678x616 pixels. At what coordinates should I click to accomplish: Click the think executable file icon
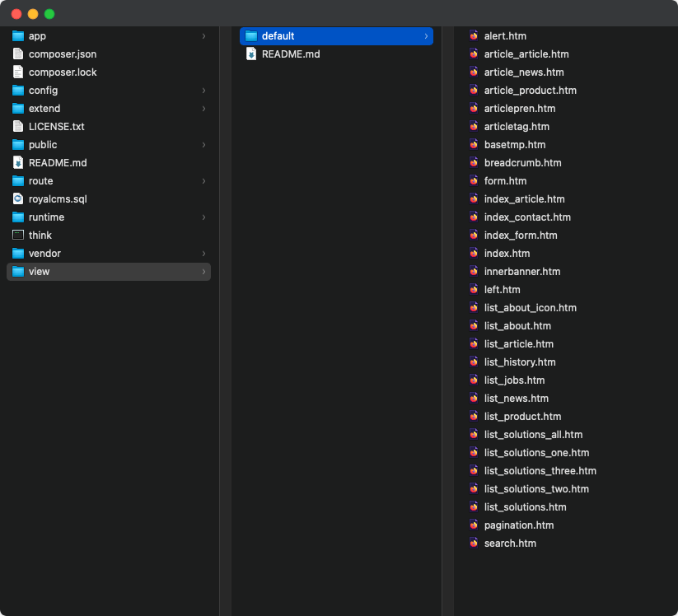(18, 236)
